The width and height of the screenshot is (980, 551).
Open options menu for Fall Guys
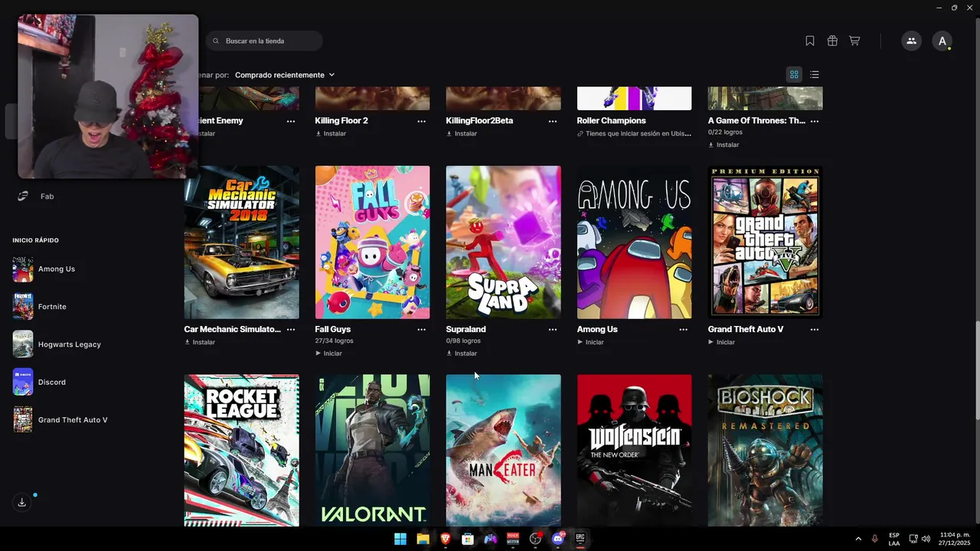pyautogui.click(x=421, y=330)
